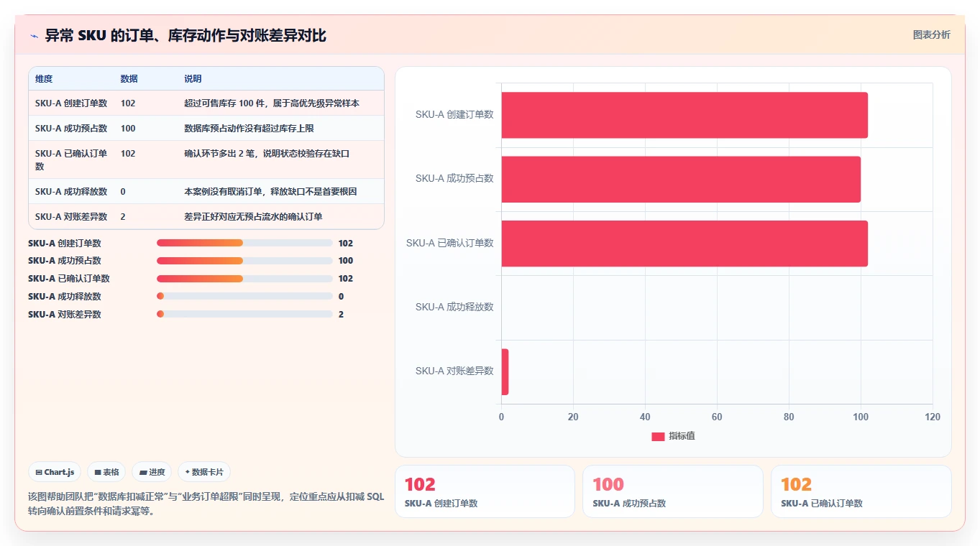The width and height of the screenshot is (980, 546).
Task: Select the 进度 tag chip
Action: [x=152, y=472]
